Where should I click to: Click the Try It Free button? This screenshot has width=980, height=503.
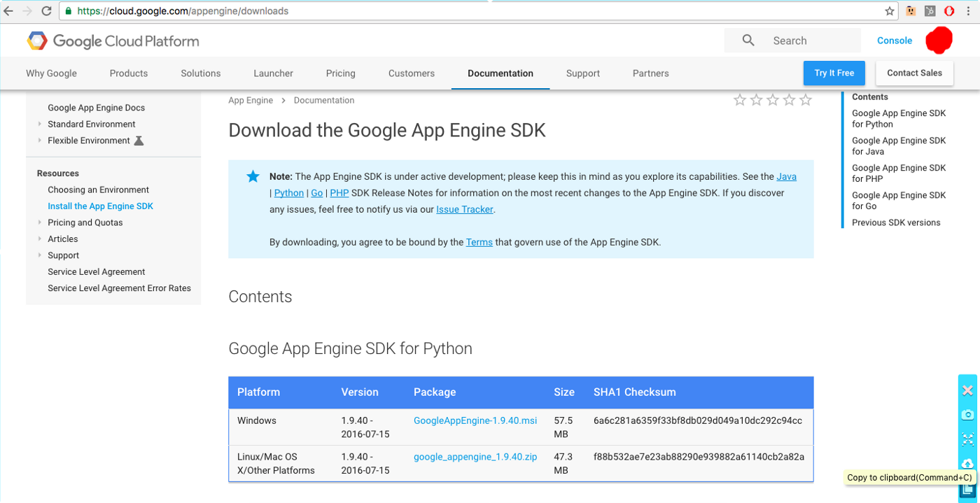[834, 73]
